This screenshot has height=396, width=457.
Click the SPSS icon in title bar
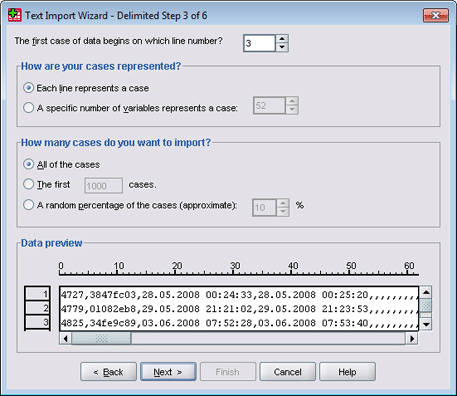pyautogui.click(x=15, y=15)
